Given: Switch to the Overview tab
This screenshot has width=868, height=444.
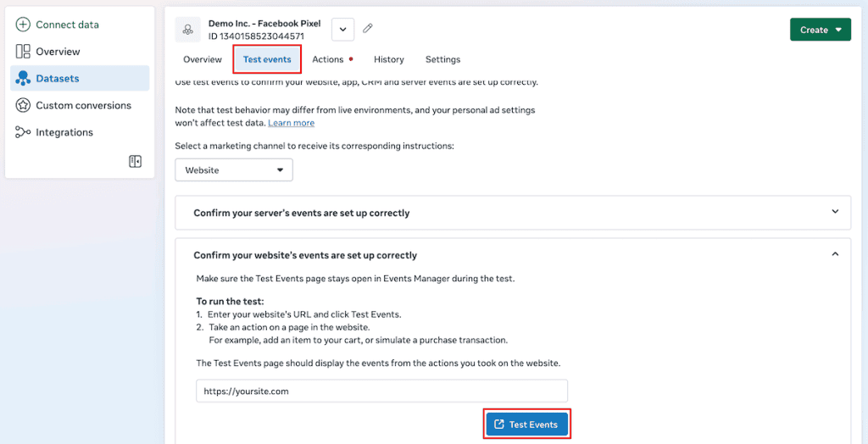Looking at the screenshot, I should (203, 59).
